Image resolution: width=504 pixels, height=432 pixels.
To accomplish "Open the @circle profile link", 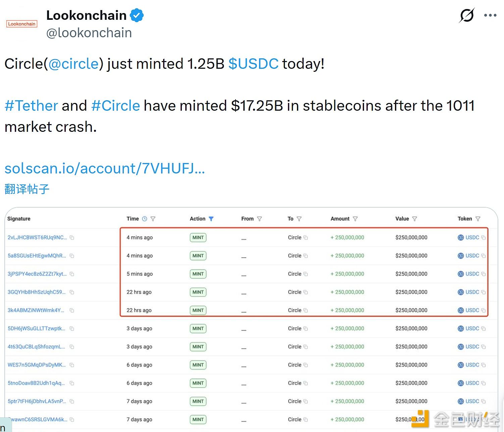I will (x=73, y=64).
